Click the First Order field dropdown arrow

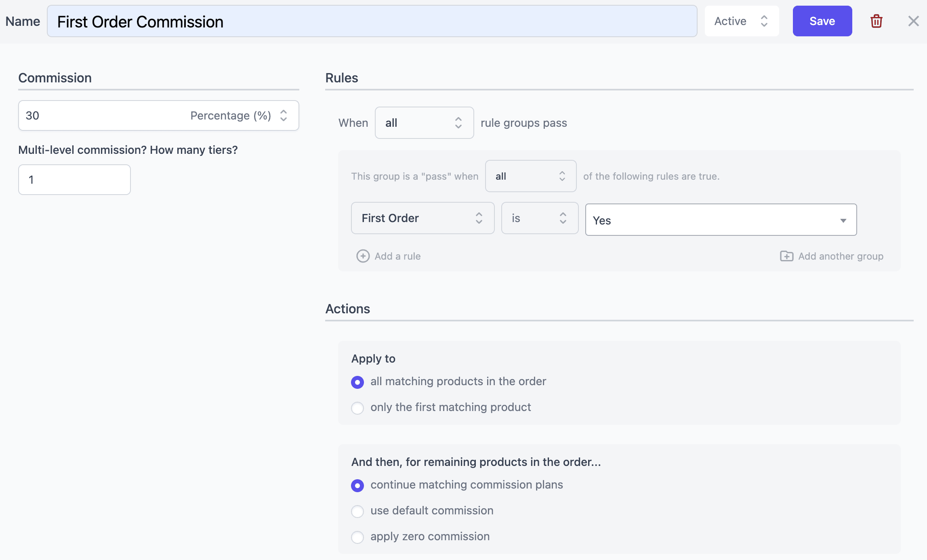tap(479, 218)
